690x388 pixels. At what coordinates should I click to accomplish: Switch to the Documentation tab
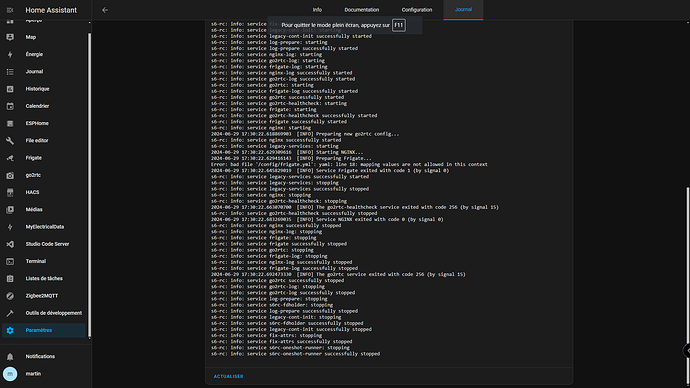point(362,10)
